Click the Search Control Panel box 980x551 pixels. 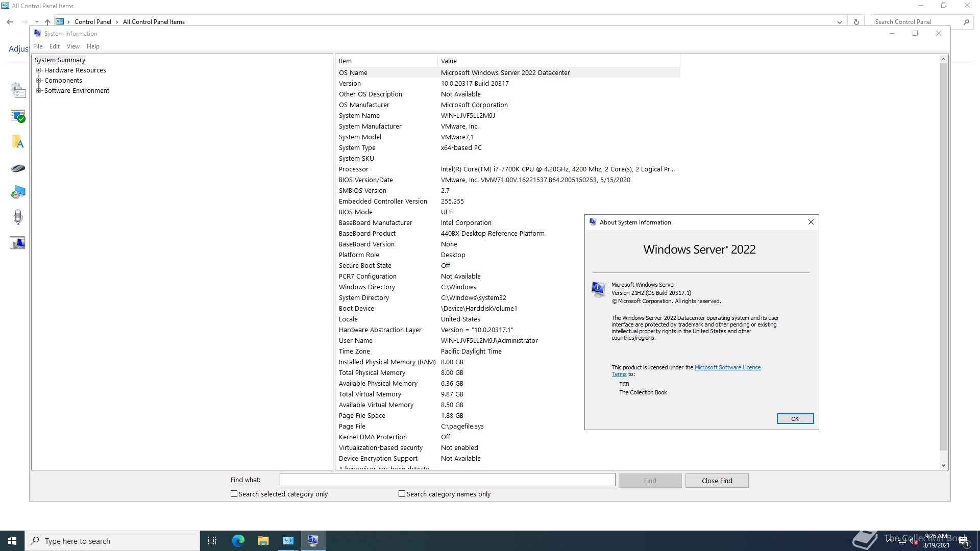[x=916, y=22]
